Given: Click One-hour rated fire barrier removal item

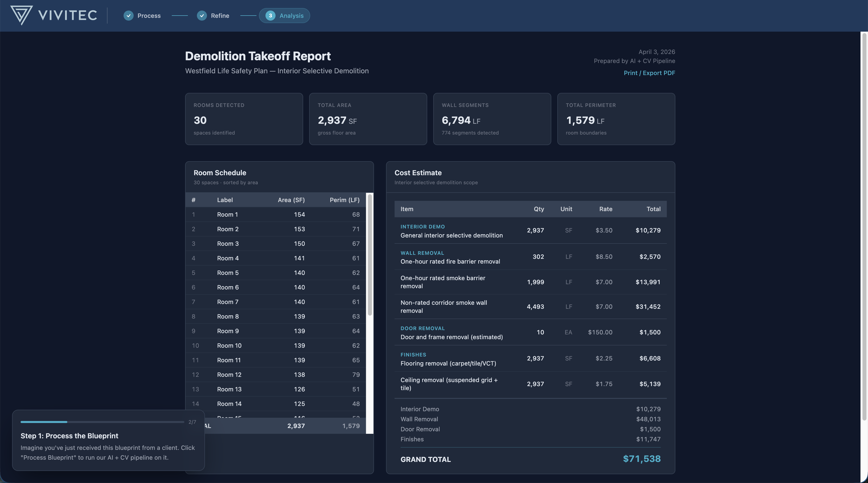Looking at the screenshot, I should pyautogui.click(x=450, y=262).
